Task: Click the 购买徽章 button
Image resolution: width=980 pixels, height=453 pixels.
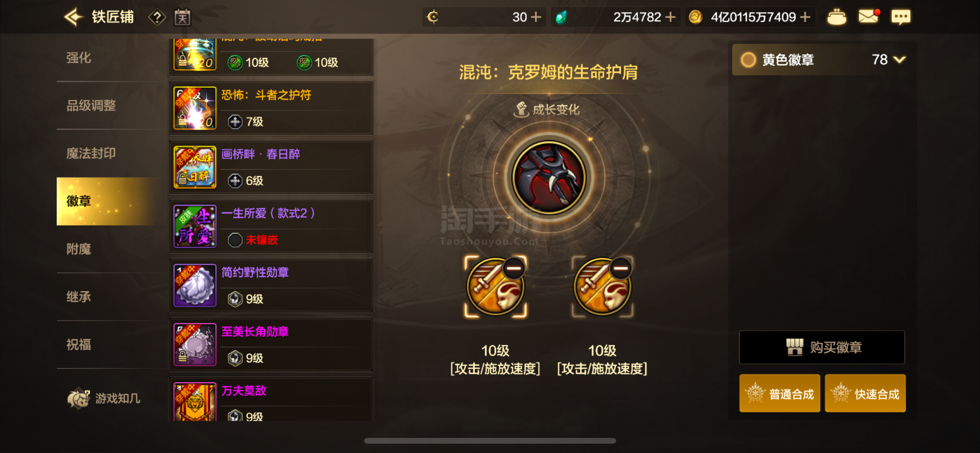Action: tap(822, 347)
